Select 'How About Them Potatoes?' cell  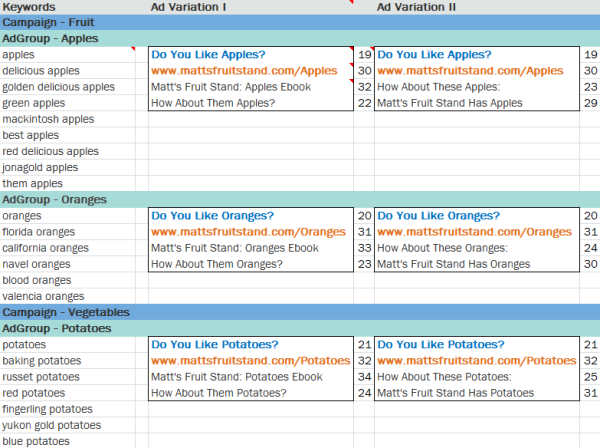point(218,393)
